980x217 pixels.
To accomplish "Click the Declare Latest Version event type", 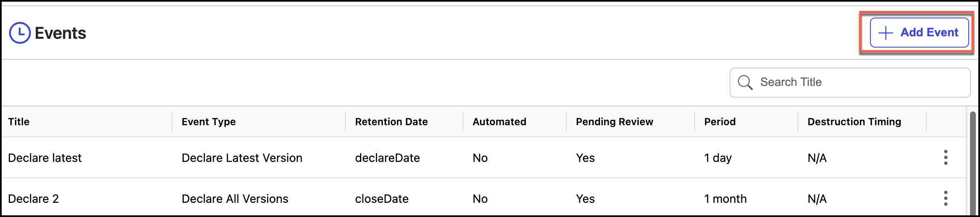I will 242,158.
